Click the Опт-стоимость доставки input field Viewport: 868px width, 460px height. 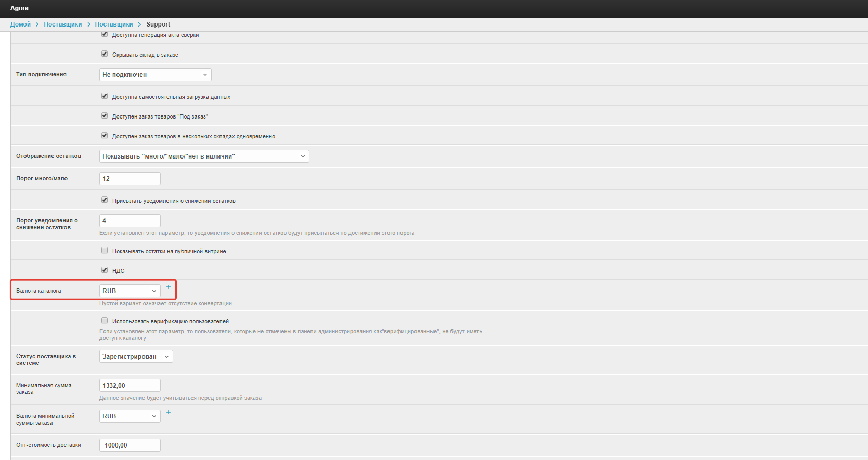[x=129, y=445]
